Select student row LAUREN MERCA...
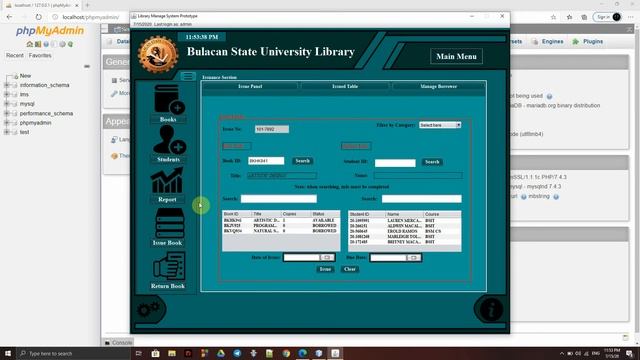This screenshot has height=360, width=640. (x=404, y=221)
